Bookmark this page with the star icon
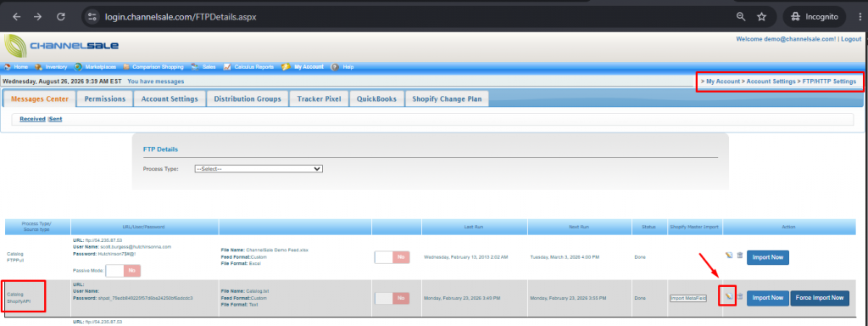Image resolution: width=868 pixels, height=326 pixels. pyautogui.click(x=762, y=17)
